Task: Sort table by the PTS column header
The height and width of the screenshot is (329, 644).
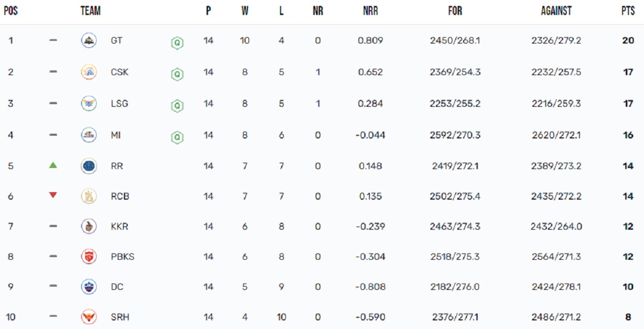Action: [x=628, y=11]
